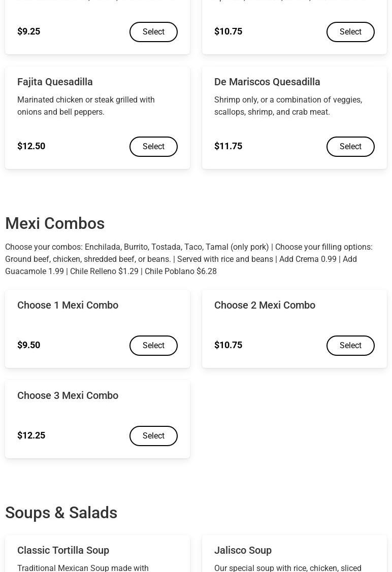Click the Mexi Combos filling options description
This screenshot has width=392, height=572.
click(x=189, y=259)
